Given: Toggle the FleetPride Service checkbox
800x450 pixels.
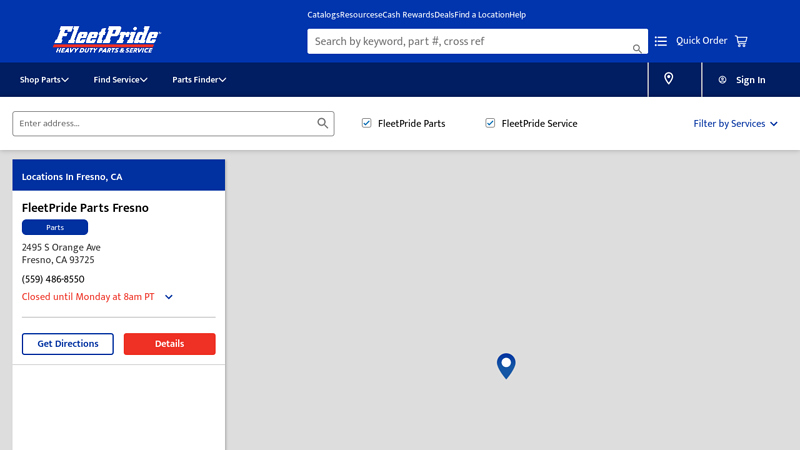Looking at the screenshot, I should 490,123.
